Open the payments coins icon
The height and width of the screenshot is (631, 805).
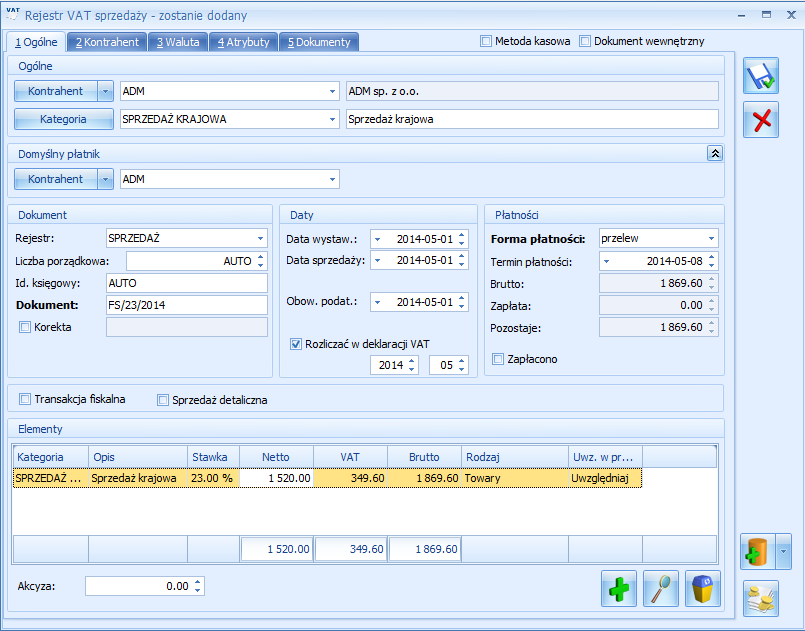pos(761,598)
